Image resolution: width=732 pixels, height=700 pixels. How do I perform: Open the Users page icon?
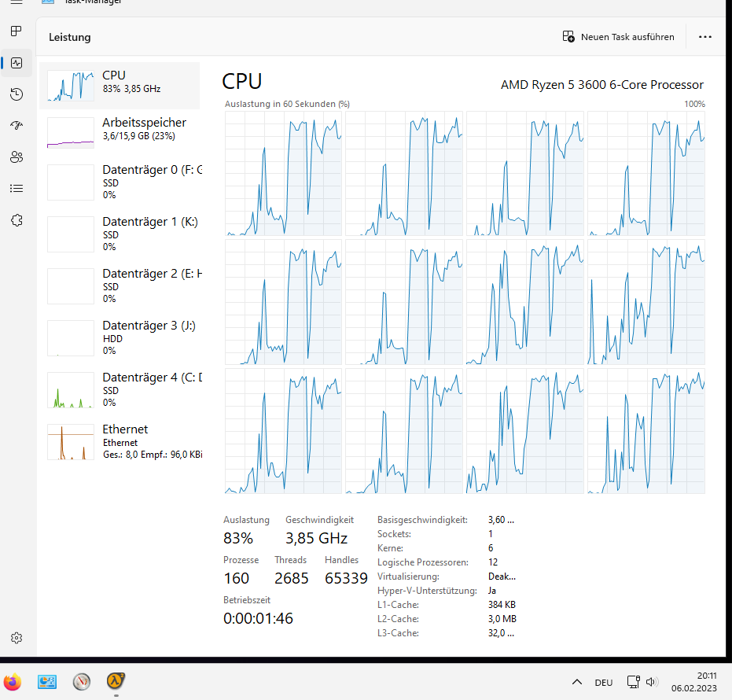(17, 157)
